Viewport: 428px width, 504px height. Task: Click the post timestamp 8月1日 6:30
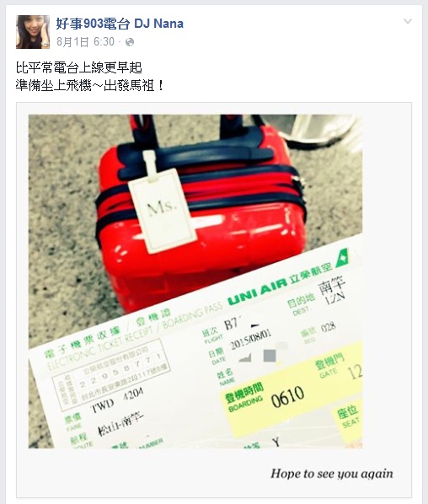pyautogui.click(x=85, y=42)
